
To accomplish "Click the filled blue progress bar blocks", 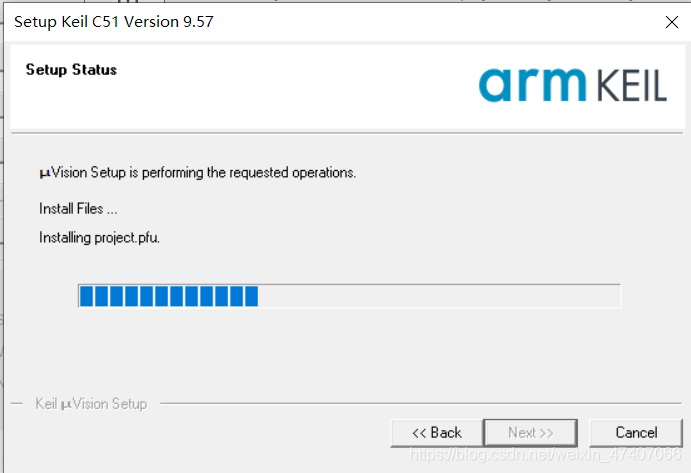I will 169,296.
